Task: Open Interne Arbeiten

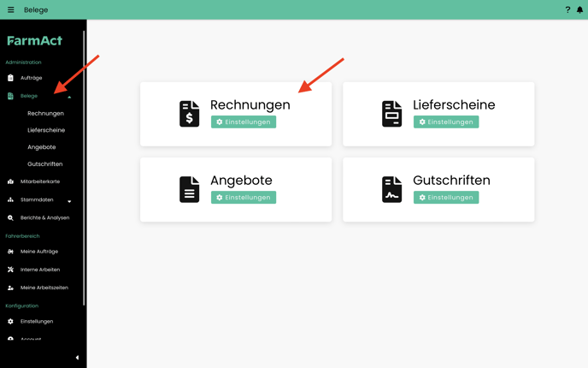Action: [x=40, y=270]
